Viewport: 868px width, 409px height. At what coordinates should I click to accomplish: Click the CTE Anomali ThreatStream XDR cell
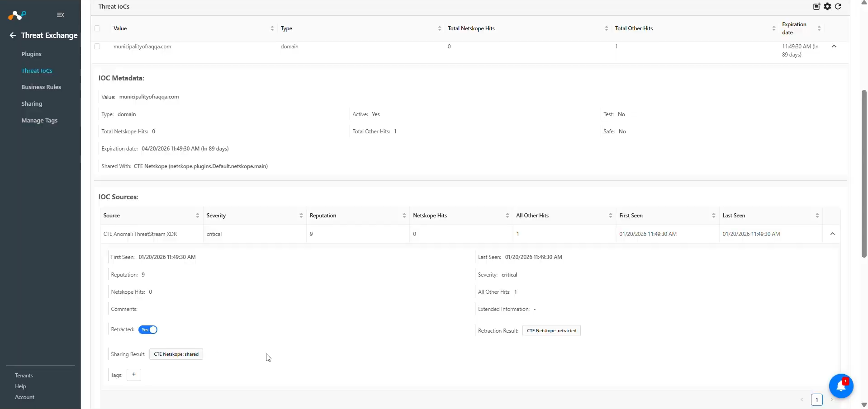tap(140, 234)
